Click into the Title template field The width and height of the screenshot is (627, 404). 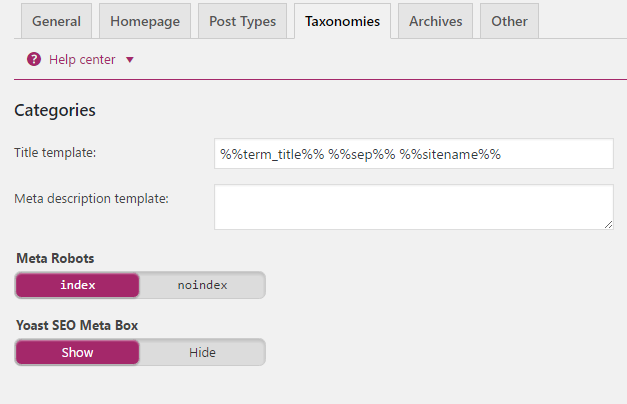coord(414,154)
